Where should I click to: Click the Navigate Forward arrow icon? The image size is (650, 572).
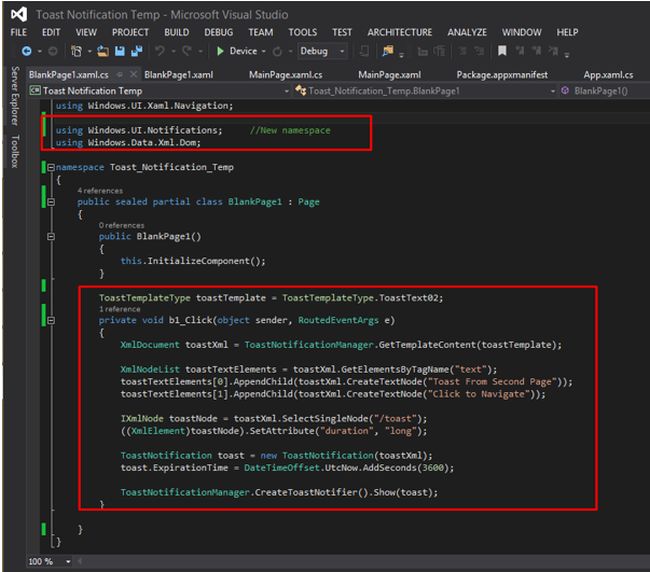tap(53, 51)
